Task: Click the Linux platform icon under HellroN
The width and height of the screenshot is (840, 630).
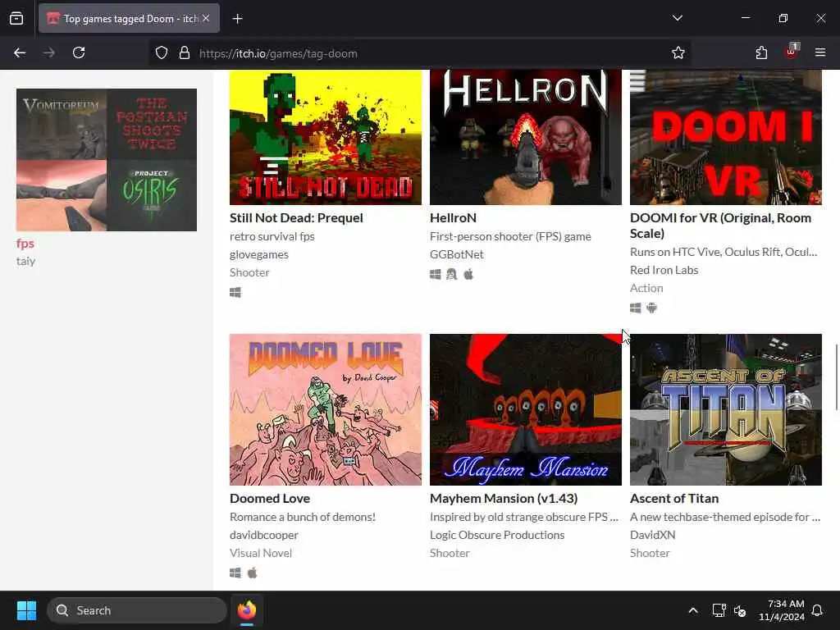Action: click(x=452, y=274)
